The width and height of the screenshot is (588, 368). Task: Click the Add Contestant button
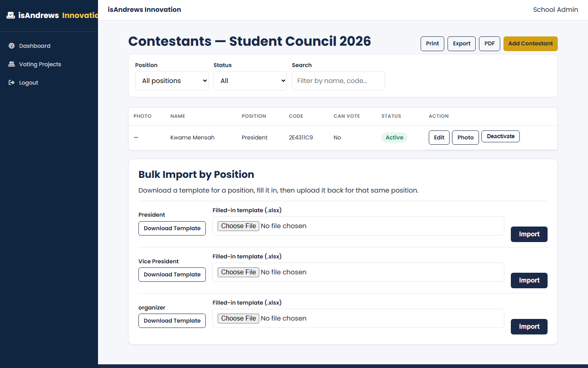(x=530, y=44)
